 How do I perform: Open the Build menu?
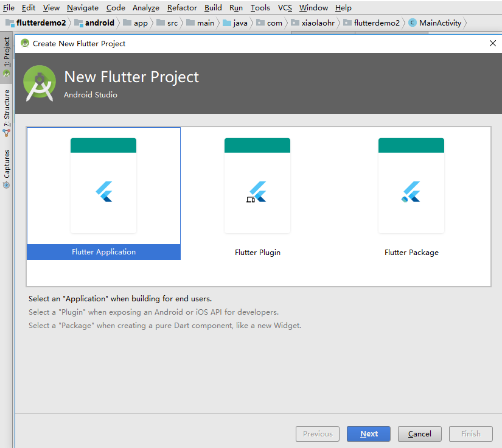click(x=213, y=8)
